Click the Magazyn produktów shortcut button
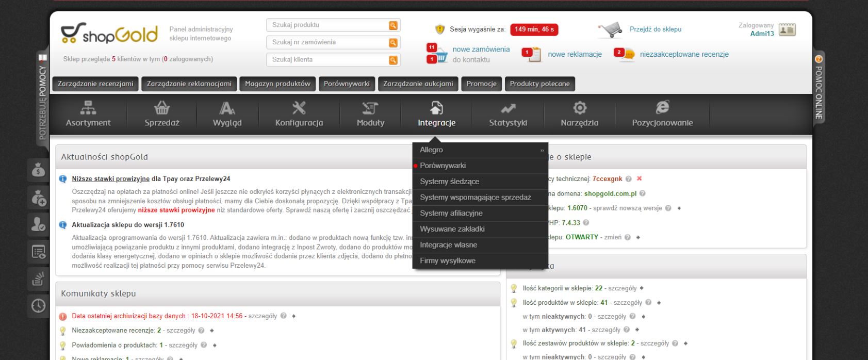The width and height of the screenshot is (868, 360). pyautogui.click(x=277, y=84)
